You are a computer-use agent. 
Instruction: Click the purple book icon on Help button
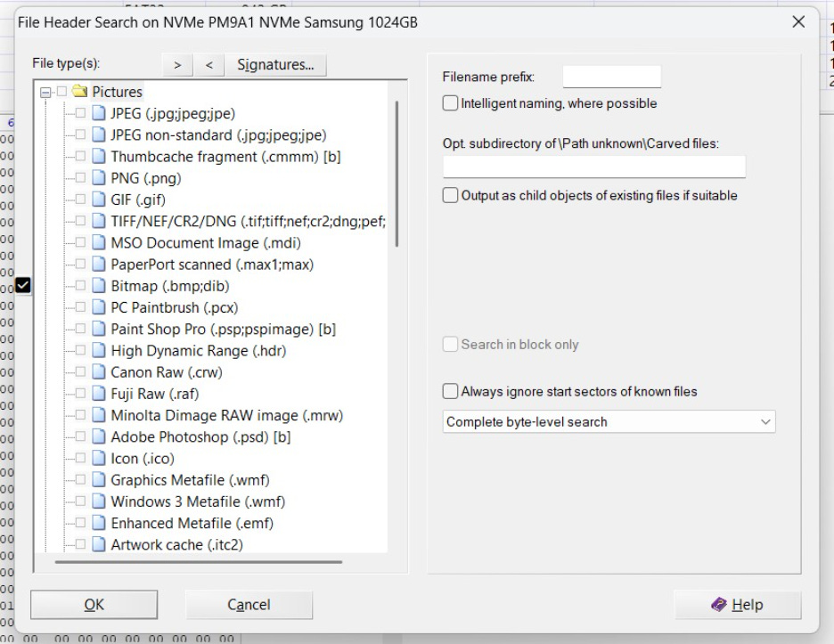[x=718, y=605]
